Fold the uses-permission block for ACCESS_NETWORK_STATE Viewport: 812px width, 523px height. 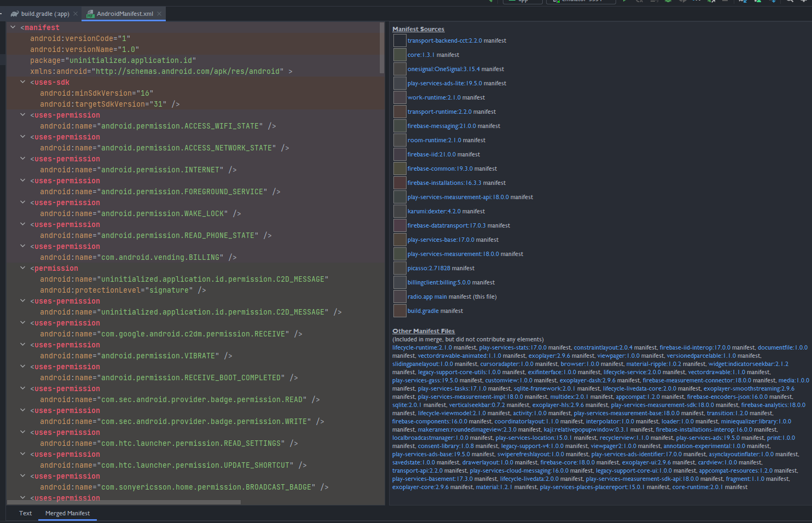coord(22,136)
